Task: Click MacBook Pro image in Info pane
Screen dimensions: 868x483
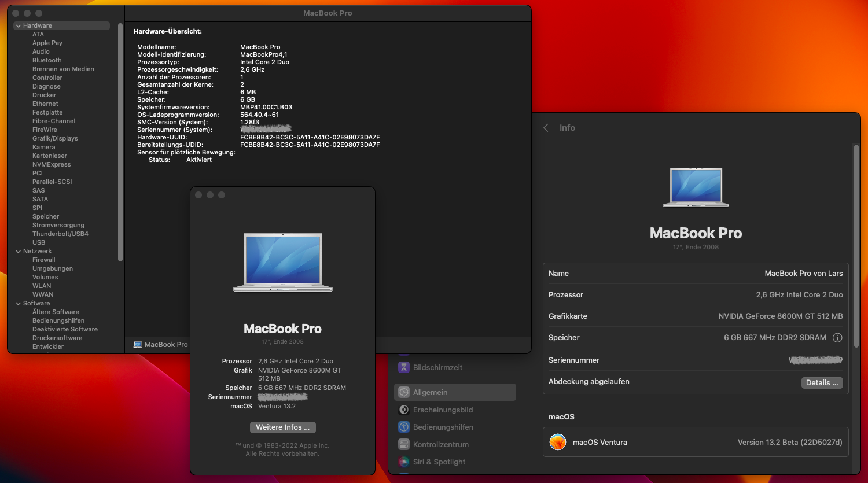Action: [x=696, y=187]
